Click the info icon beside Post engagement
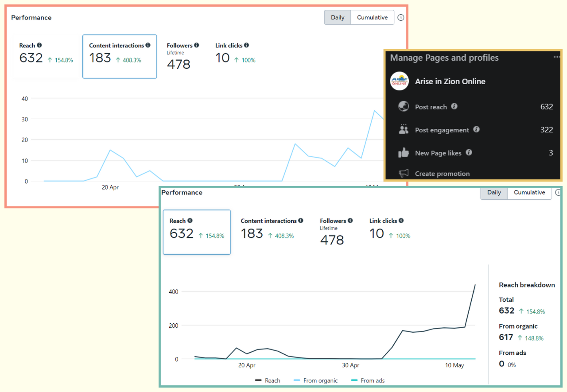Image resolution: width=567 pixels, height=392 pixels. point(476,129)
